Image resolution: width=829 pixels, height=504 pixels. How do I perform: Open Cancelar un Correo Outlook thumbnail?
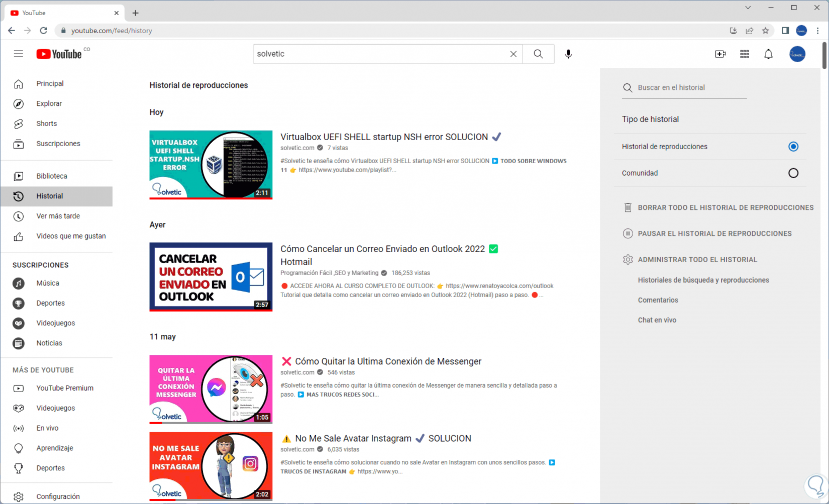point(211,277)
